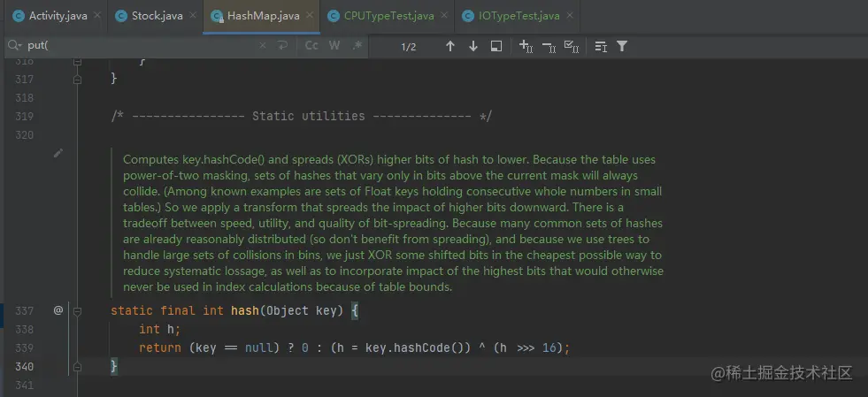Image resolution: width=868 pixels, height=397 pixels.
Task: Click the closing brace on line 340
Action: point(114,366)
